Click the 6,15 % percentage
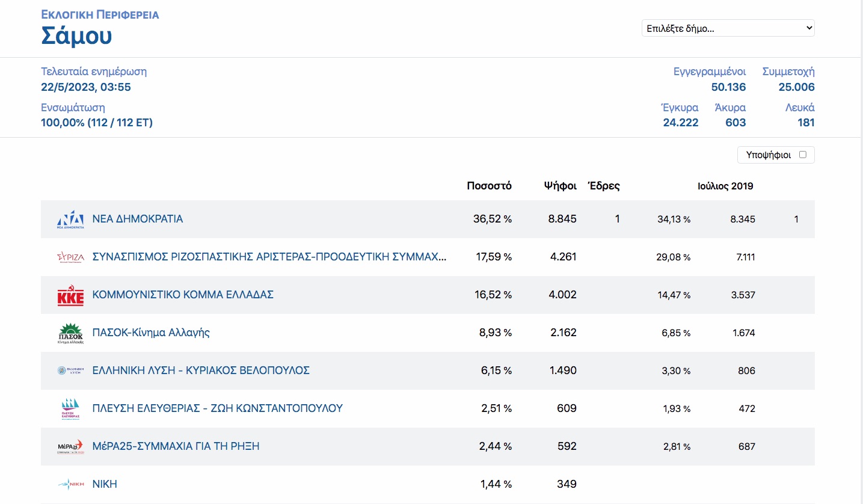Viewport: 863px width, 504px height. [496, 370]
